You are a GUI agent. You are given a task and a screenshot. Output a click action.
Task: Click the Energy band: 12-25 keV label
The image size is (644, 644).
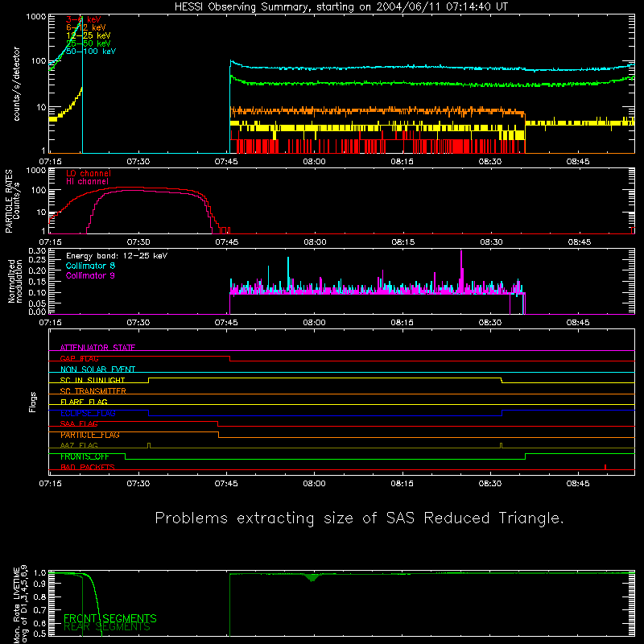[116, 256]
